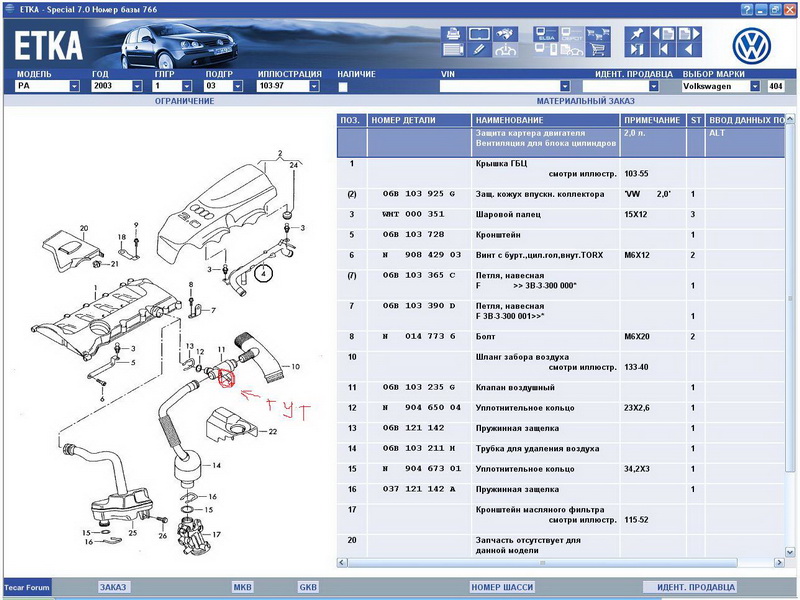This screenshot has width=800, height=600.
Task: Open the ELSA link button
Action: [545, 34]
